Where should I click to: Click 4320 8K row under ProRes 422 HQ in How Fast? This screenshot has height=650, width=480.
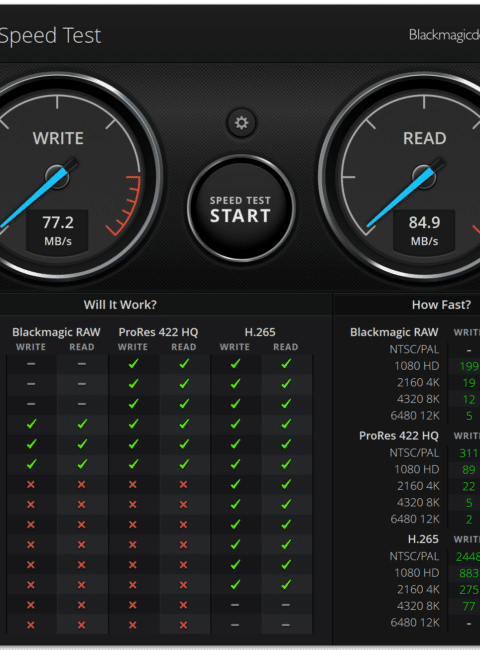pos(418,502)
